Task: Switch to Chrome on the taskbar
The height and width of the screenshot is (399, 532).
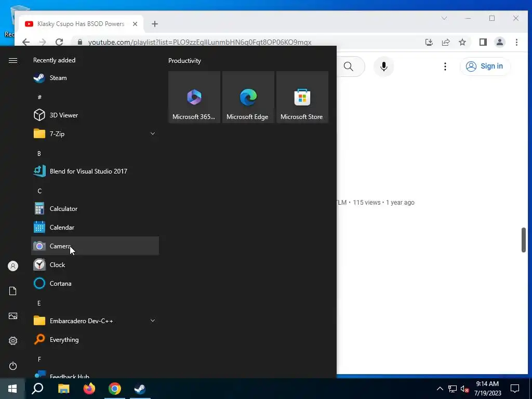Action: click(x=115, y=389)
